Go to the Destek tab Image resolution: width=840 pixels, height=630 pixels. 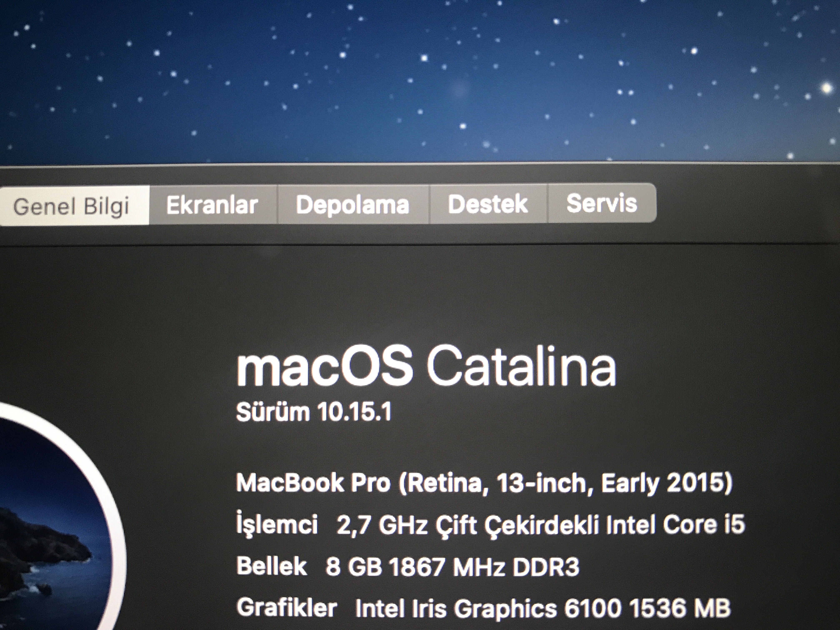(488, 204)
